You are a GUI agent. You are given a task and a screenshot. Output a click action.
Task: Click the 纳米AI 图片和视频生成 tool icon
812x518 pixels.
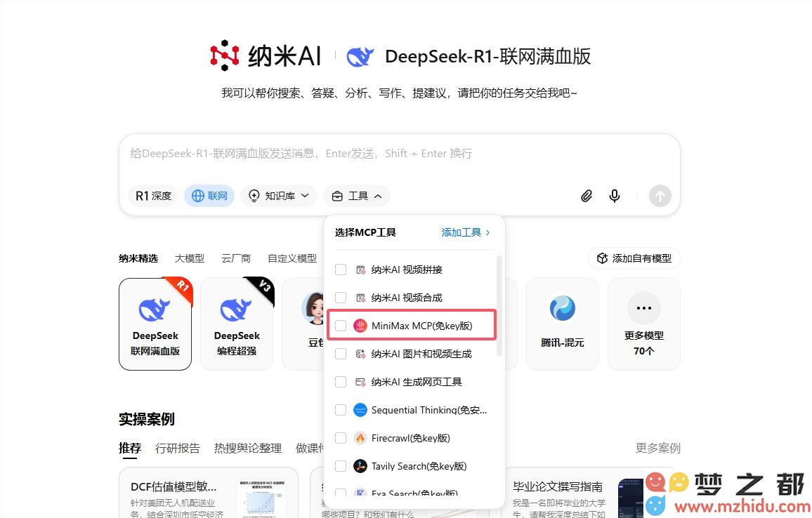pyautogui.click(x=360, y=354)
